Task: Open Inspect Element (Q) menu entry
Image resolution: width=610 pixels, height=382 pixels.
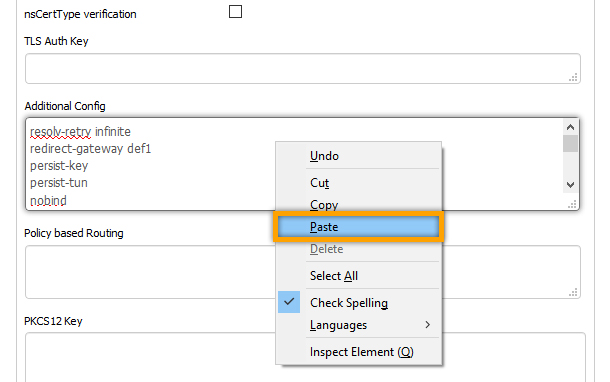Action: [358, 352]
